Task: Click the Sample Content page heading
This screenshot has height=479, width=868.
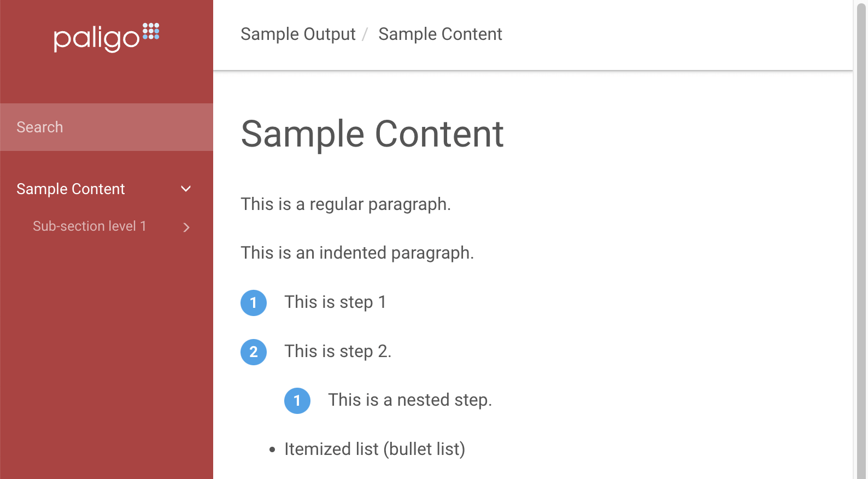Action: pyautogui.click(x=372, y=135)
